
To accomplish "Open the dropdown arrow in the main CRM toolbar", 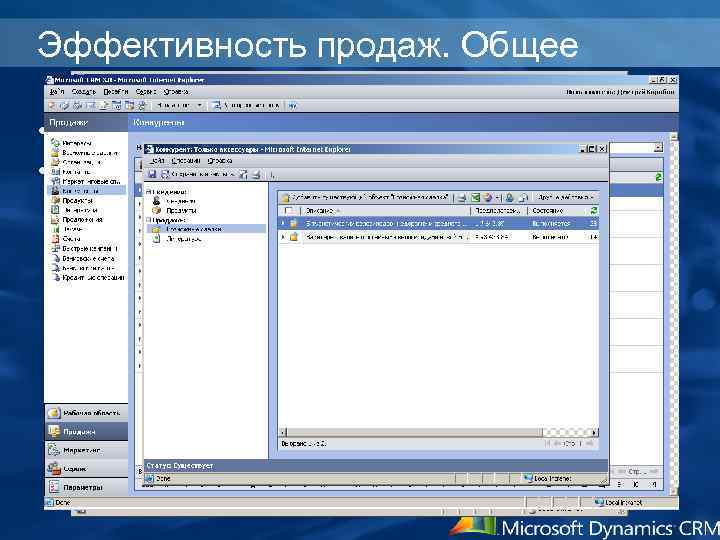I will pos(199,106).
